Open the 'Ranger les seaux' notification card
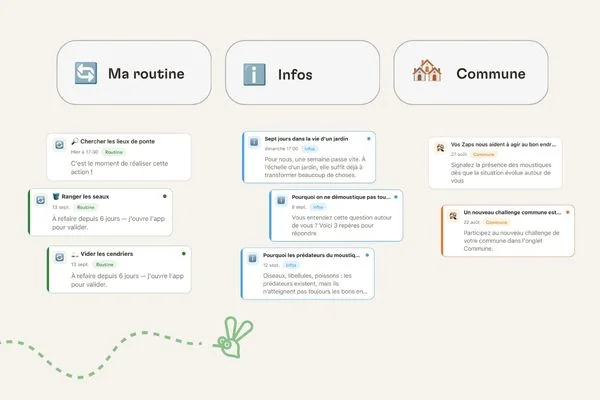 pos(100,212)
